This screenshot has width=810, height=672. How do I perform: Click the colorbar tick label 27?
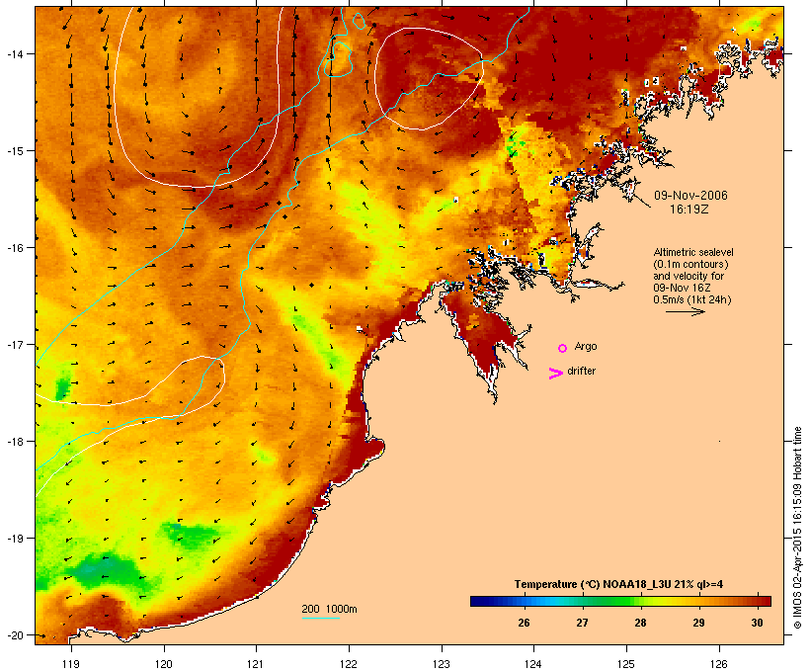pos(582,623)
